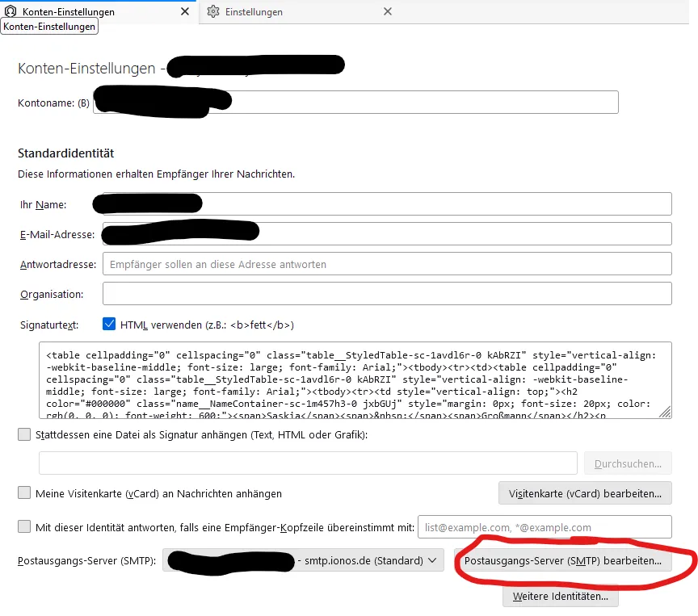Click the Durchsuchen button

(x=628, y=463)
